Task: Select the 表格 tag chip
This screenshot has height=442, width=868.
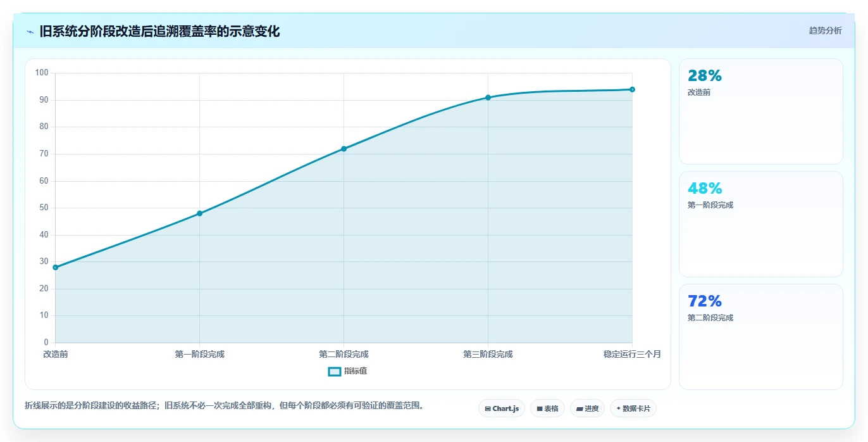Action: click(x=547, y=408)
